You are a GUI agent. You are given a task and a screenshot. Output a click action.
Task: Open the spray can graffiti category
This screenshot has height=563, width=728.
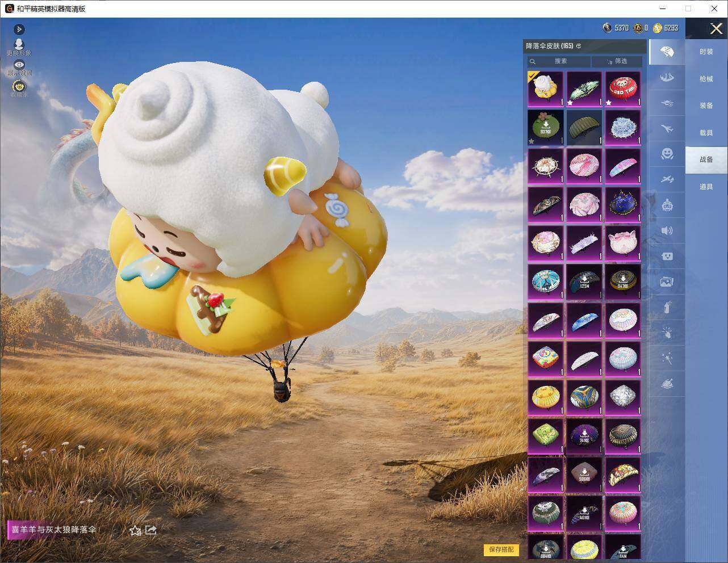click(667, 307)
